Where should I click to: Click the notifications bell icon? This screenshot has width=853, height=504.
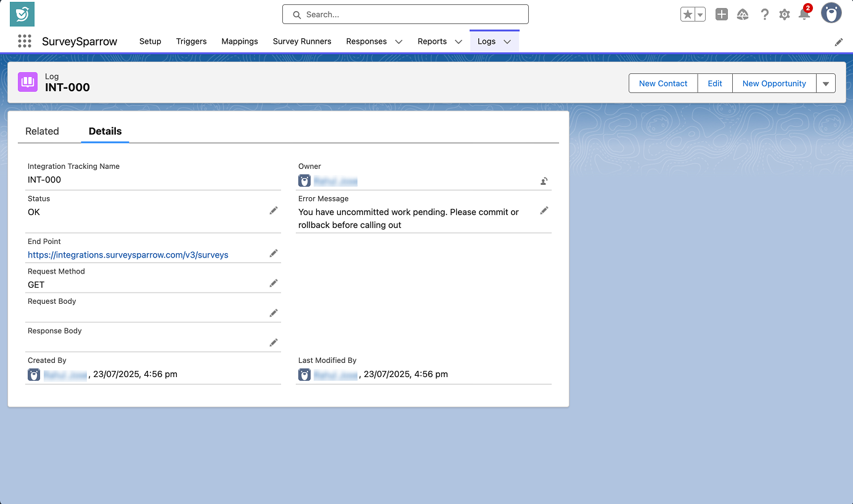(x=804, y=15)
